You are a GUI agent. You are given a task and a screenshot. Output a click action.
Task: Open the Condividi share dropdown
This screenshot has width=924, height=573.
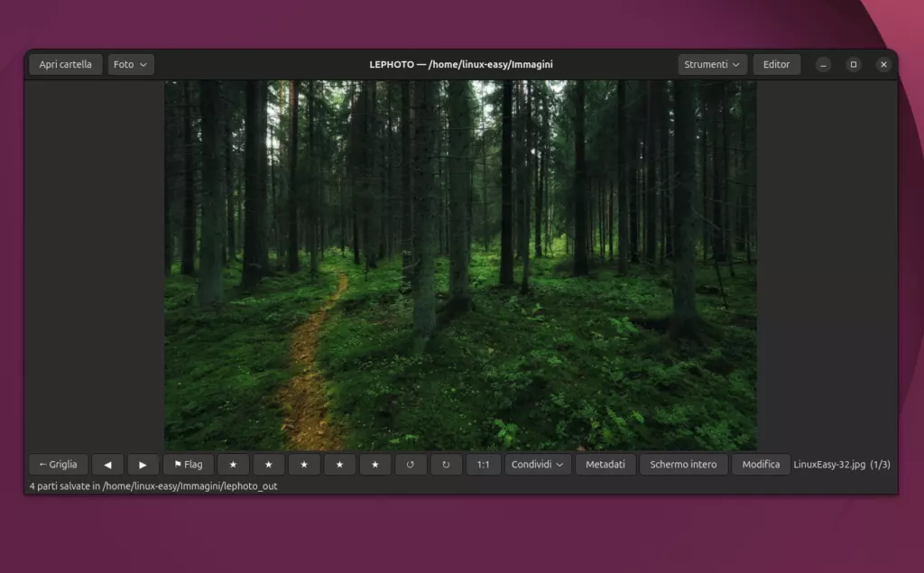tap(538, 465)
